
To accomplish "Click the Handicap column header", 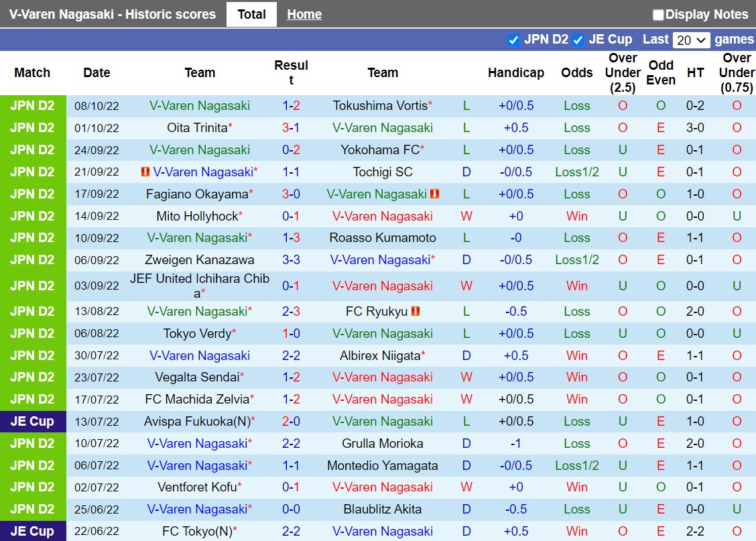I will [x=516, y=72].
